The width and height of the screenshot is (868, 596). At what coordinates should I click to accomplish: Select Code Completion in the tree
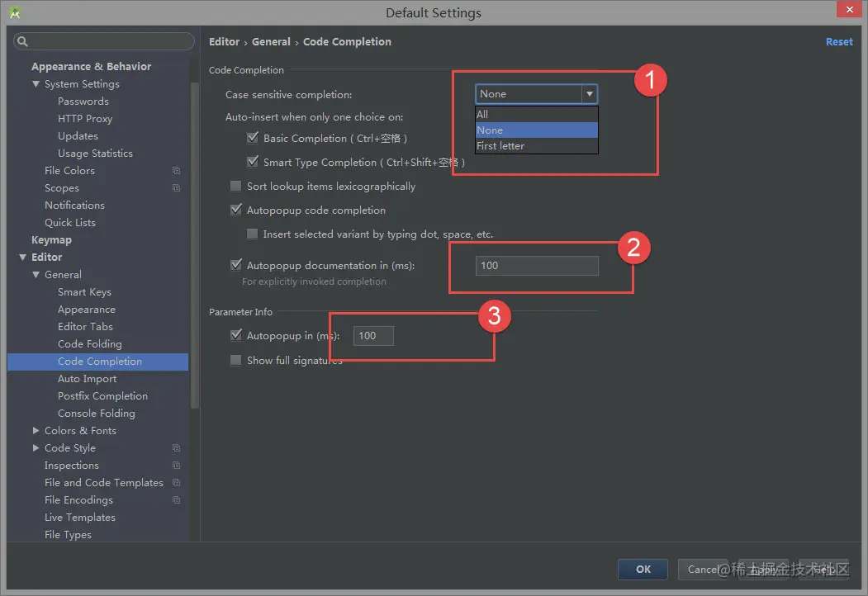point(98,362)
